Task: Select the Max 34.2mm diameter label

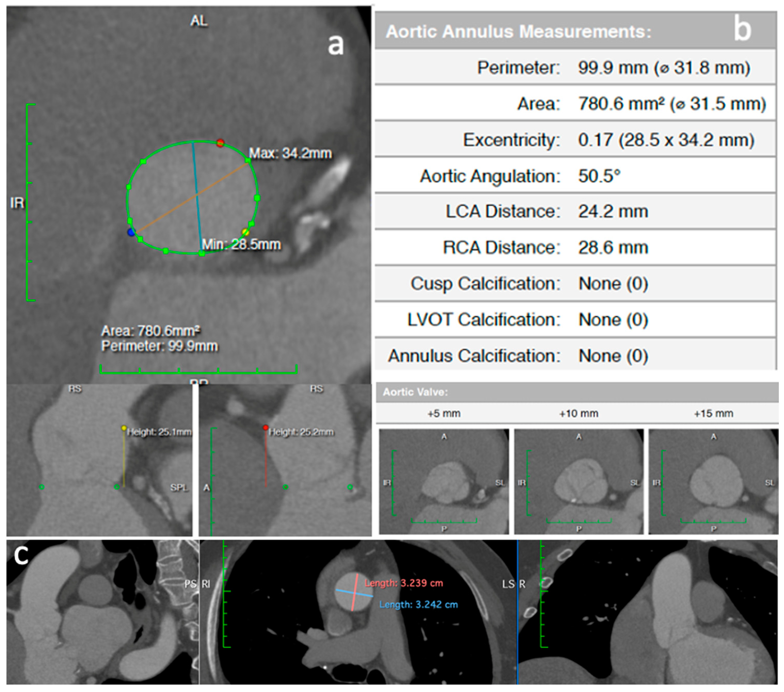Action: coord(290,153)
